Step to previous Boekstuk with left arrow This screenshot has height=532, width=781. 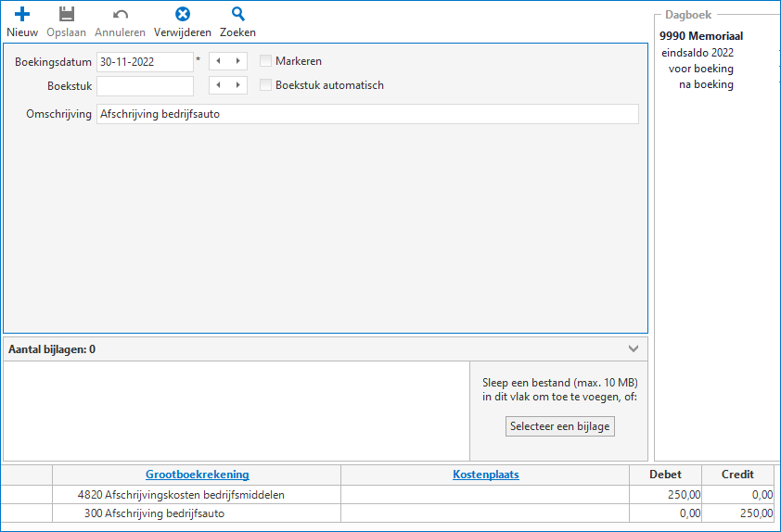219,85
